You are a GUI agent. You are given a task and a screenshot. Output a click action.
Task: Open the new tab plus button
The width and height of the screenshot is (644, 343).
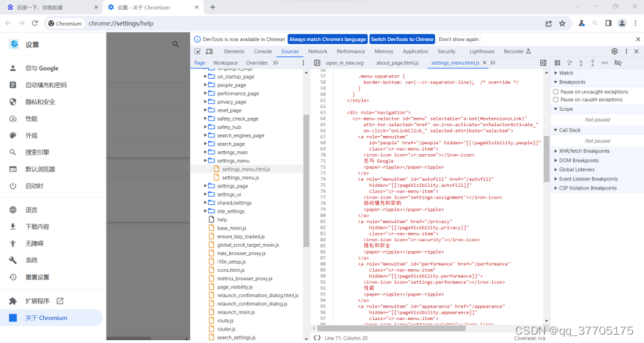click(x=212, y=7)
